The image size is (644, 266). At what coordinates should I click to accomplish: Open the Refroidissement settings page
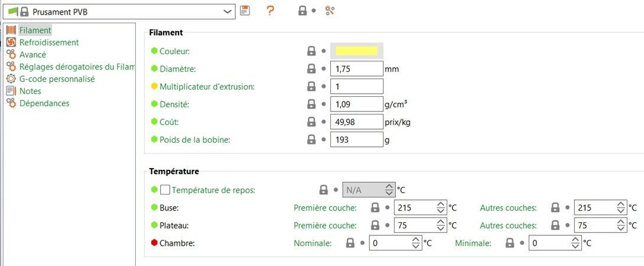[48, 42]
